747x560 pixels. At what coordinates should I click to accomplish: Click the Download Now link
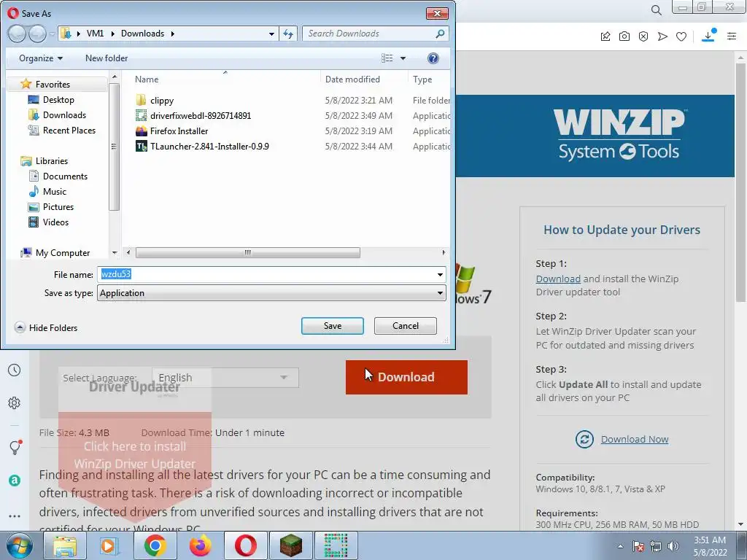click(634, 439)
